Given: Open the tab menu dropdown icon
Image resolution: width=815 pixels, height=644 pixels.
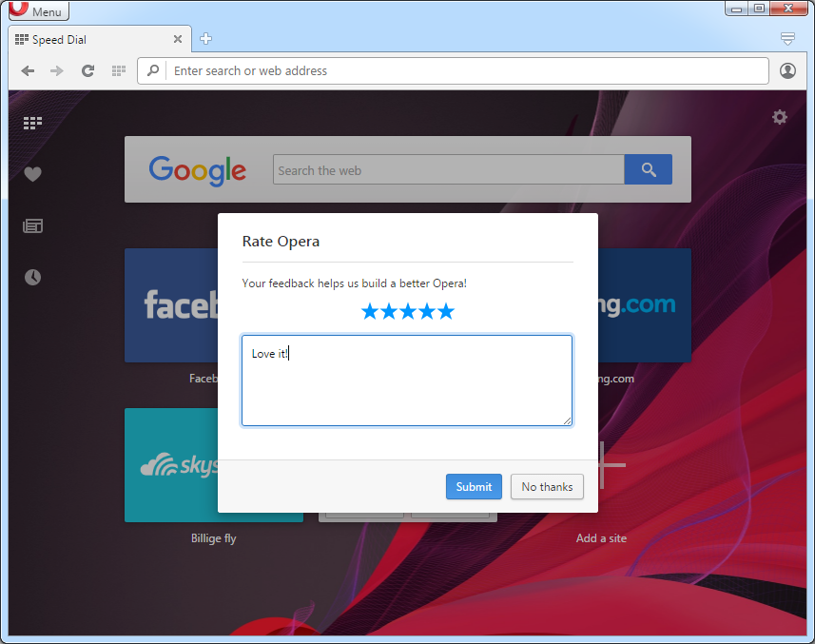Looking at the screenshot, I should point(787,39).
